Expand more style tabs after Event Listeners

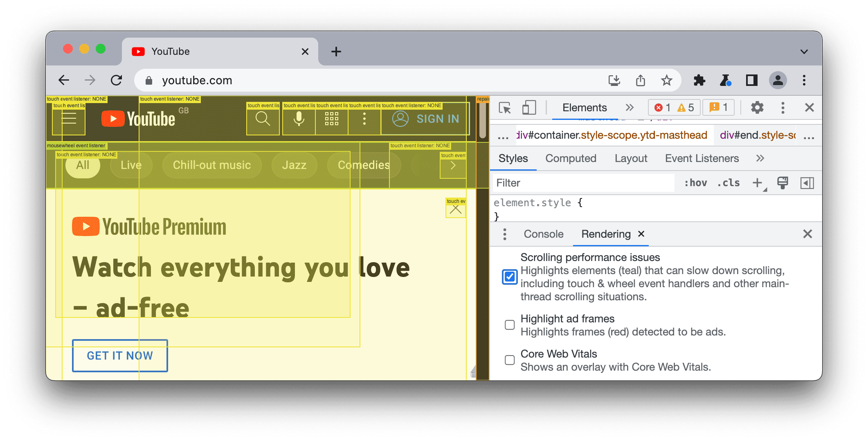pyautogui.click(x=760, y=158)
